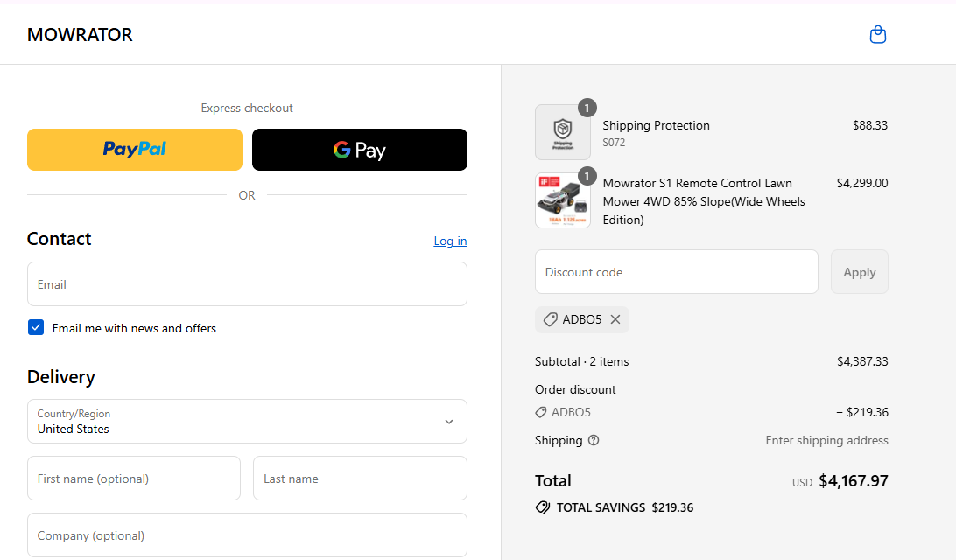The image size is (956, 560).
Task: Click the Contact section heading
Action: (x=60, y=238)
